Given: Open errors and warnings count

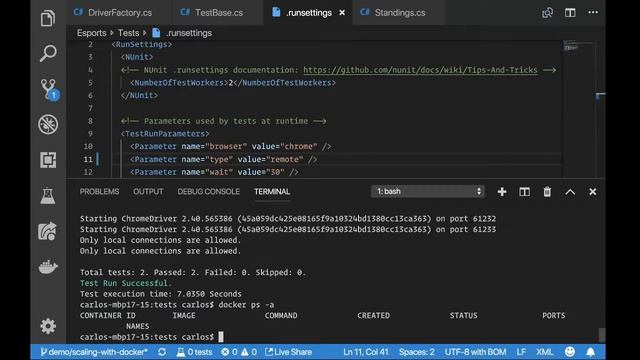Looking at the screenshot, I should [239, 352].
